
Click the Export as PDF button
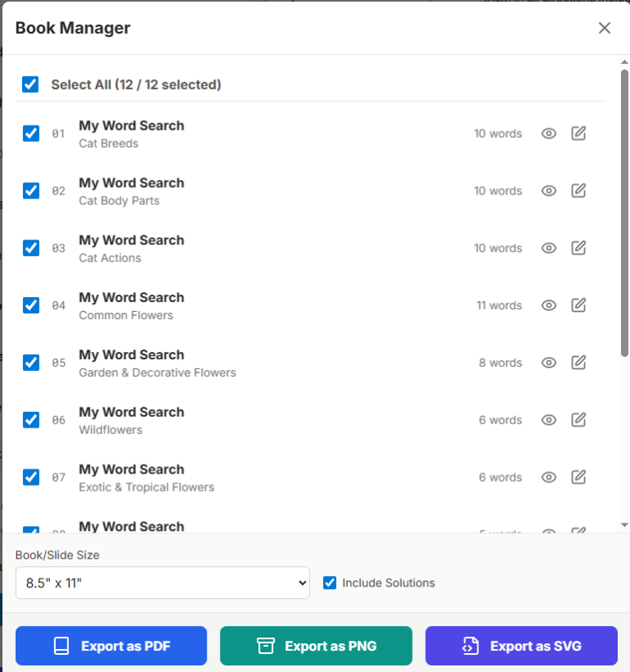[x=111, y=646]
